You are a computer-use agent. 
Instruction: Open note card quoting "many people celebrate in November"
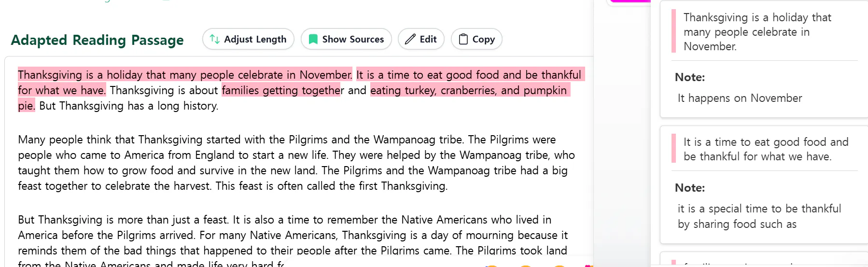coord(746,32)
